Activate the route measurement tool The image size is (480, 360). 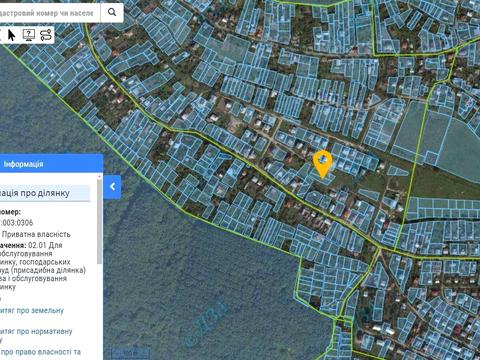pyautogui.click(x=46, y=35)
